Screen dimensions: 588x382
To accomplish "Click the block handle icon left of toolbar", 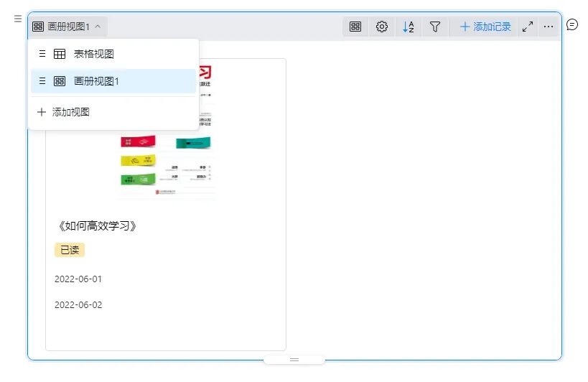I will (x=18, y=19).
